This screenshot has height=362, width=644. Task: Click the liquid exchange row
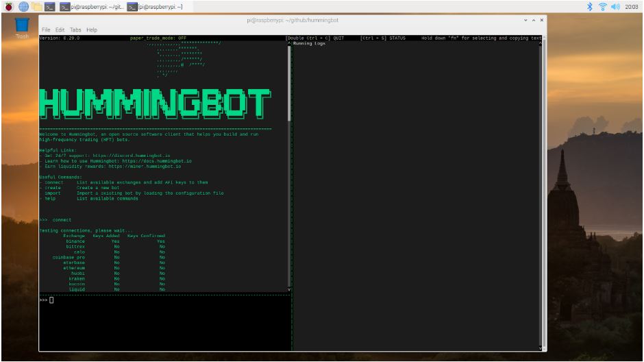pyautogui.click(x=117, y=289)
